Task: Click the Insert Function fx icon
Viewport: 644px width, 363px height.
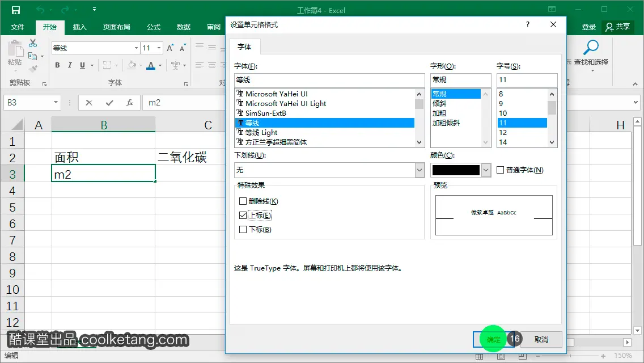Action: (x=130, y=103)
